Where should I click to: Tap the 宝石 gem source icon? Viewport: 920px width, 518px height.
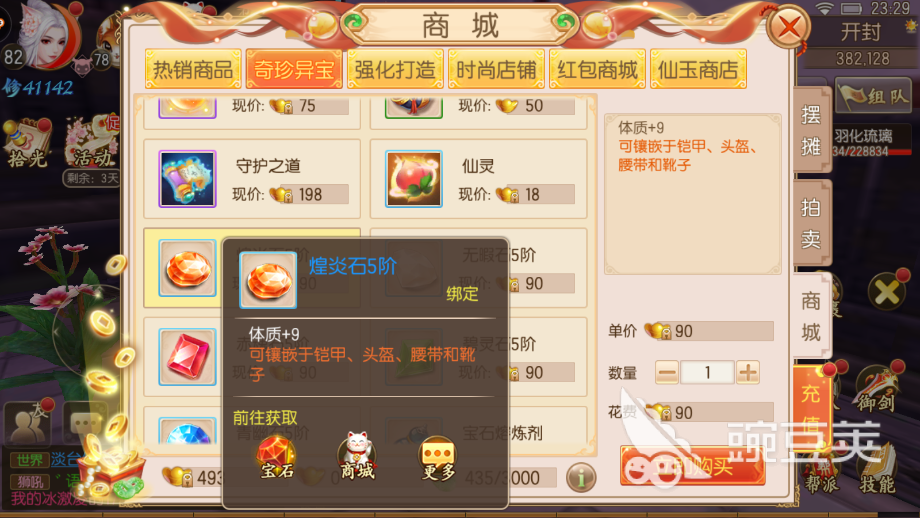(276, 458)
